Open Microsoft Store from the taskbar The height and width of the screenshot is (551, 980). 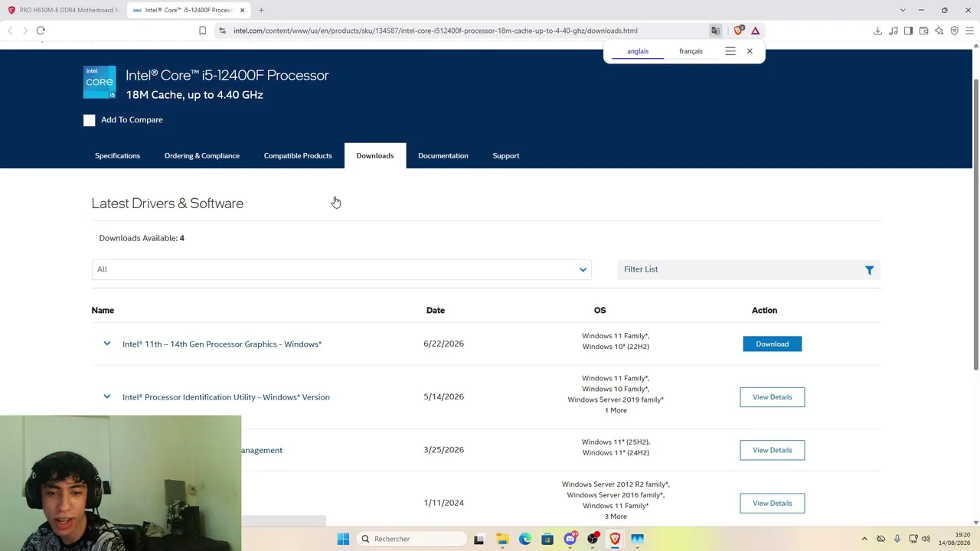(x=547, y=539)
